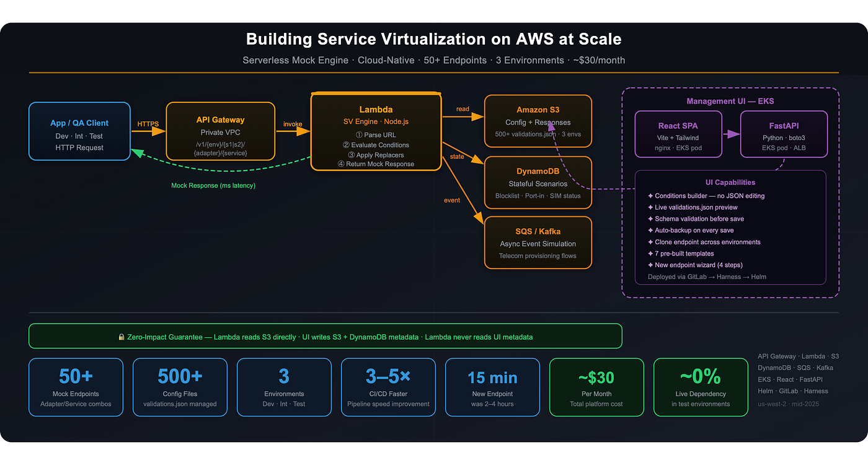Click the 'event' arrow label
This screenshot has width=868, height=465.
tap(451, 200)
